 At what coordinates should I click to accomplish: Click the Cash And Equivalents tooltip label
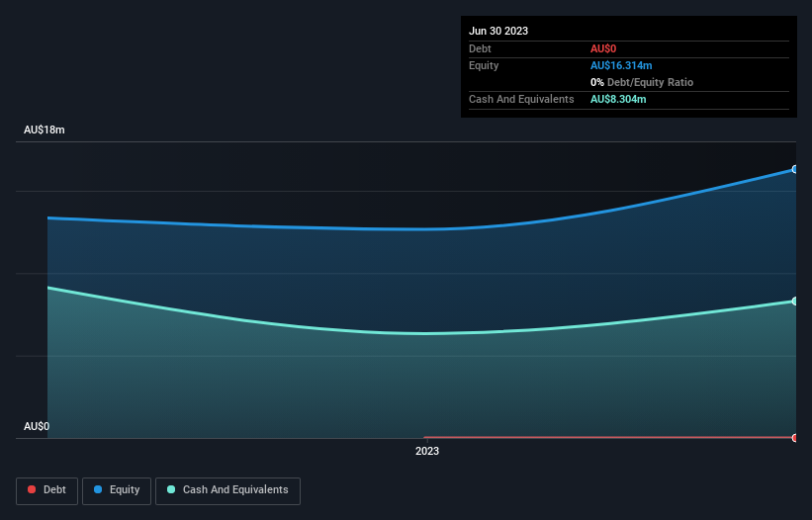coord(521,99)
